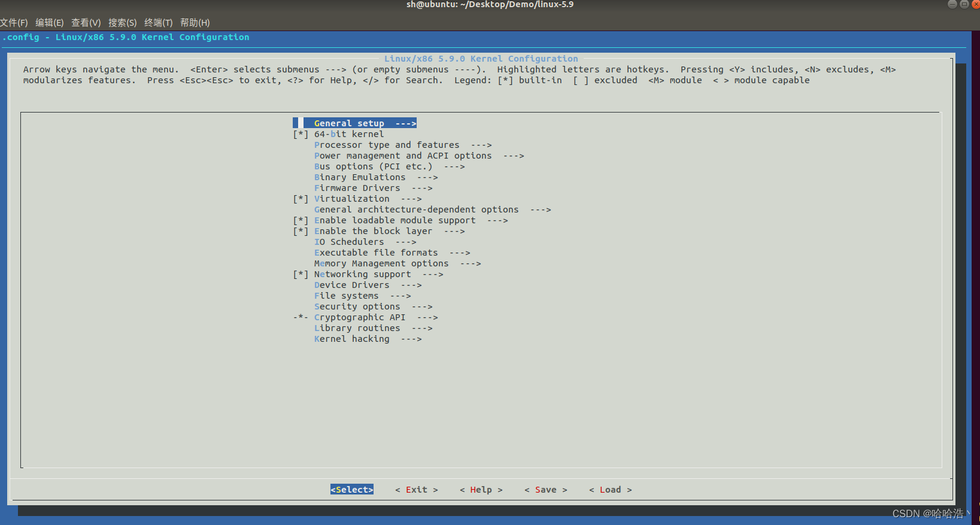Toggle Enable loadable module support checkbox
Image resolution: width=980 pixels, height=525 pixels.
click(x=301, y=220)
